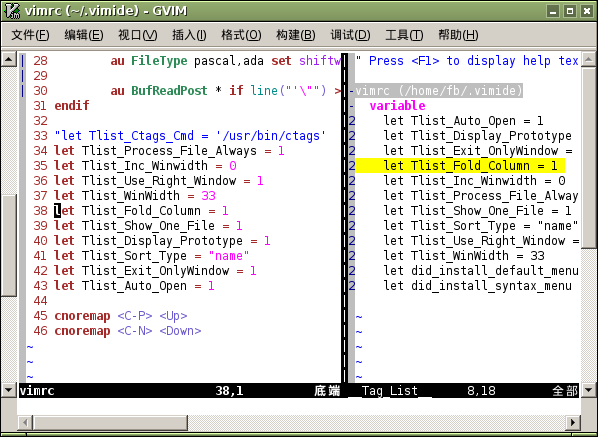The image size is (598, 437).
Task: Select tag let Tlist_Display_Prototype
Action: click(x=477, y=136)
